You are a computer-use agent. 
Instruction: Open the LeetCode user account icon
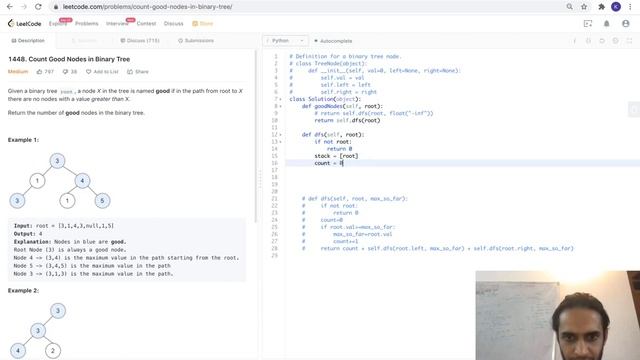coord(625,24)
